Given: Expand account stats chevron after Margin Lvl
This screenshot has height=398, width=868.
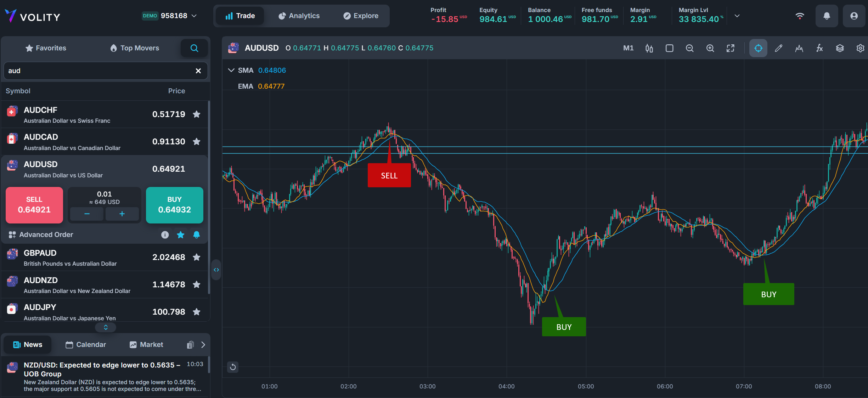Looking at the screenshot, I should pos(737,16).
